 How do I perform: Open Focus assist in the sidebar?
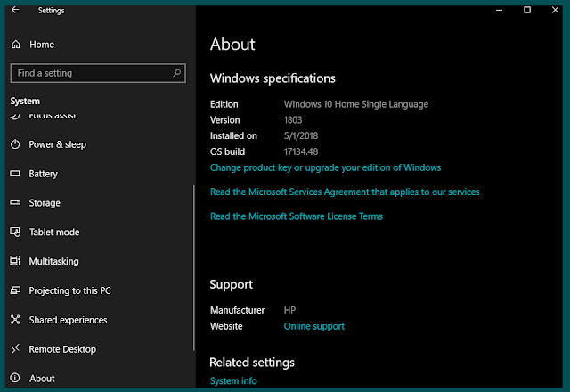(53, 116)
